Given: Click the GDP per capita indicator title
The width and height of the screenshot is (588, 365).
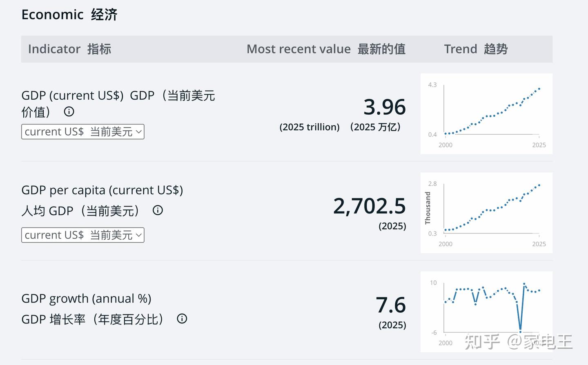Looking at the screenshot, I should (x=102, y=200).
